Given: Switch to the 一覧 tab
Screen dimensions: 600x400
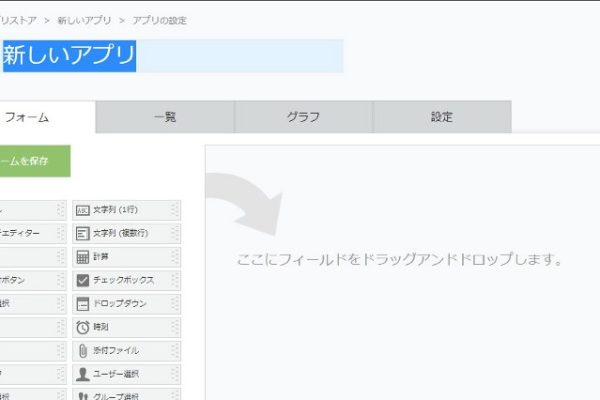Looking at the screenshot, I should pos(165,117).
